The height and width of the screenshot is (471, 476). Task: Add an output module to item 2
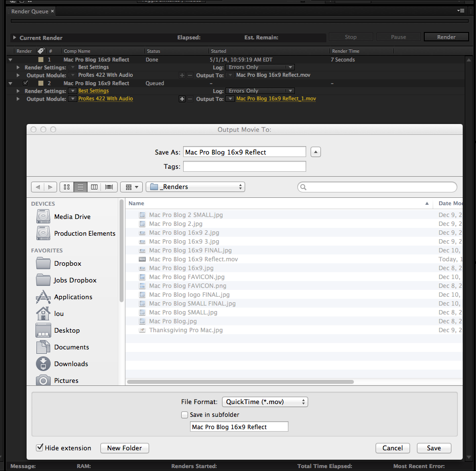[x=182, y=99]
